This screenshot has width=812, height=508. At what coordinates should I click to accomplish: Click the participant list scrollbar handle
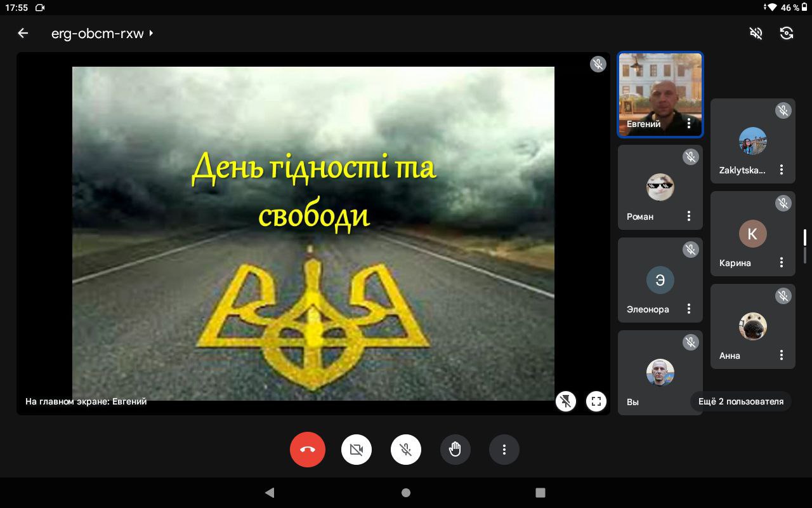(805, 238)
